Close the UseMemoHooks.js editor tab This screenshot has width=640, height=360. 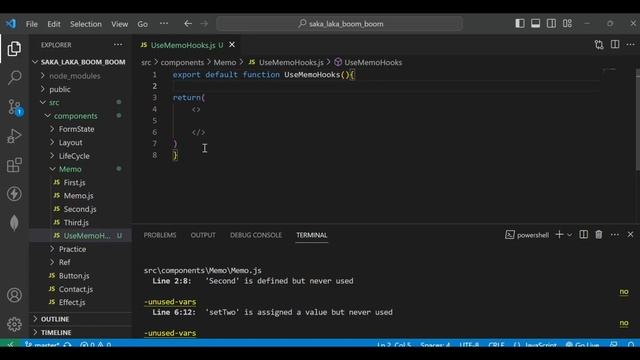[232, 44]
